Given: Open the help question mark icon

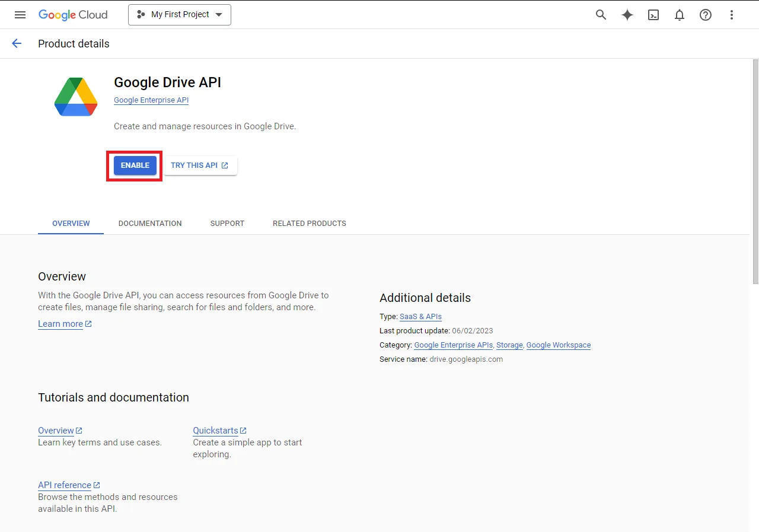Looking at the screenshot, I should [x=706, y=15].
